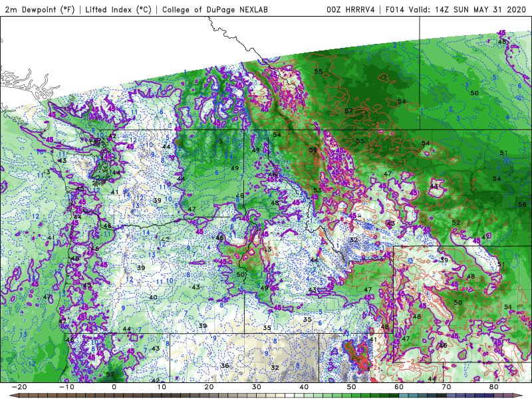Click the '0' color scale label
Screen dimensions: 532x399
coord(114,387)
